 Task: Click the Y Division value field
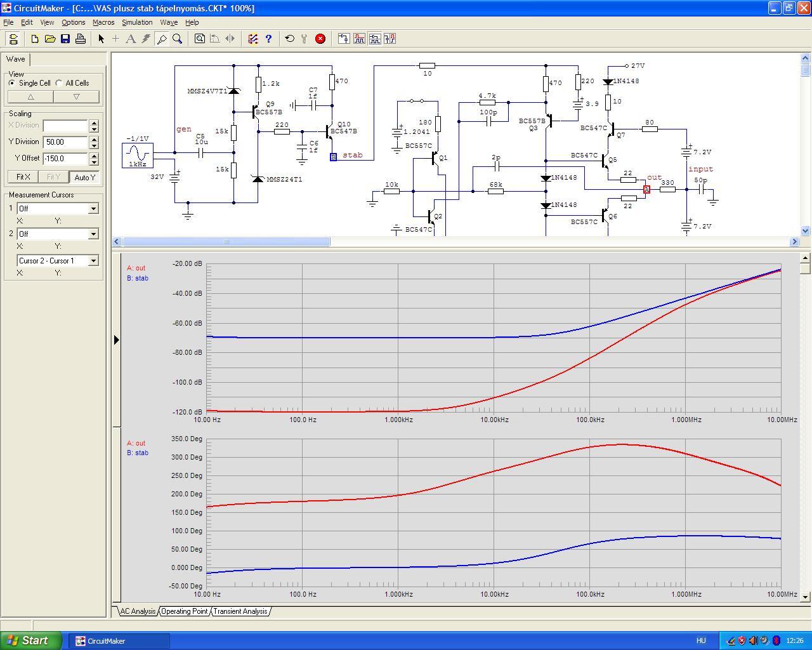pos(65,142)
